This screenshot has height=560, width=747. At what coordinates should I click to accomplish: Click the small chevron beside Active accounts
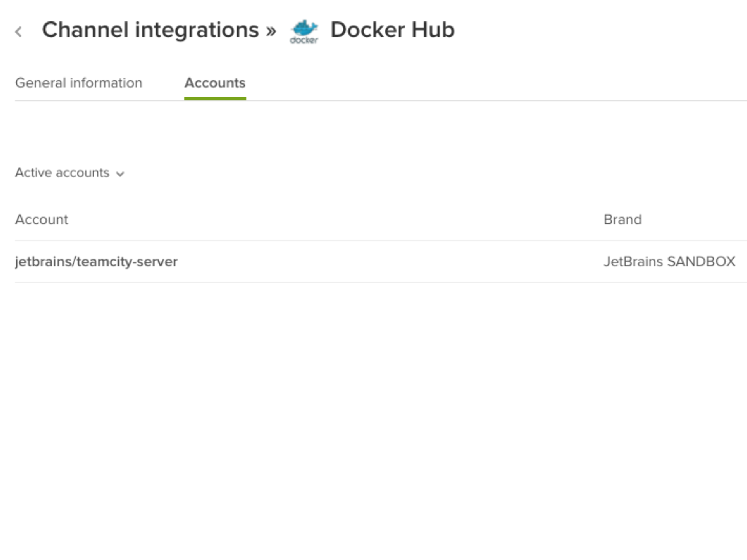click(x=120, y=174)
